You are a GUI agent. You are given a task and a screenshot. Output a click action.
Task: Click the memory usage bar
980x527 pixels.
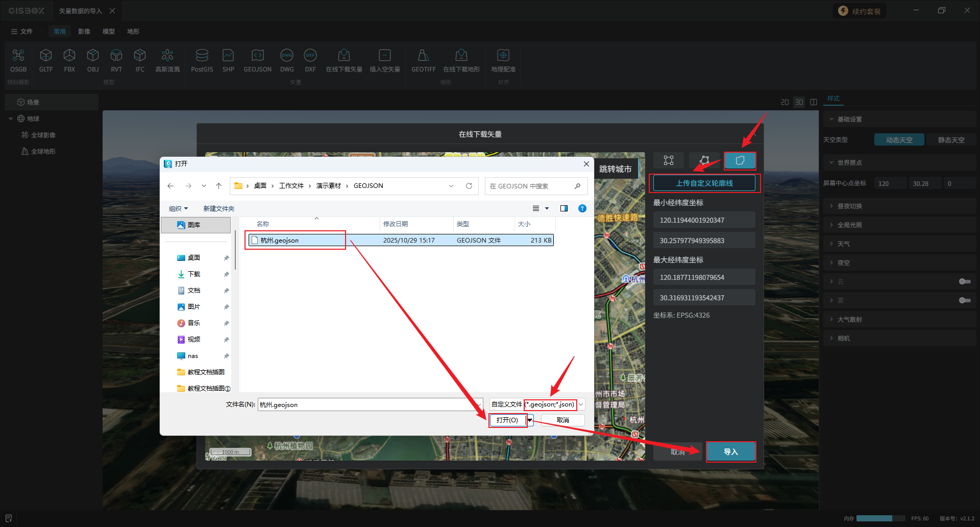(874, 518)
